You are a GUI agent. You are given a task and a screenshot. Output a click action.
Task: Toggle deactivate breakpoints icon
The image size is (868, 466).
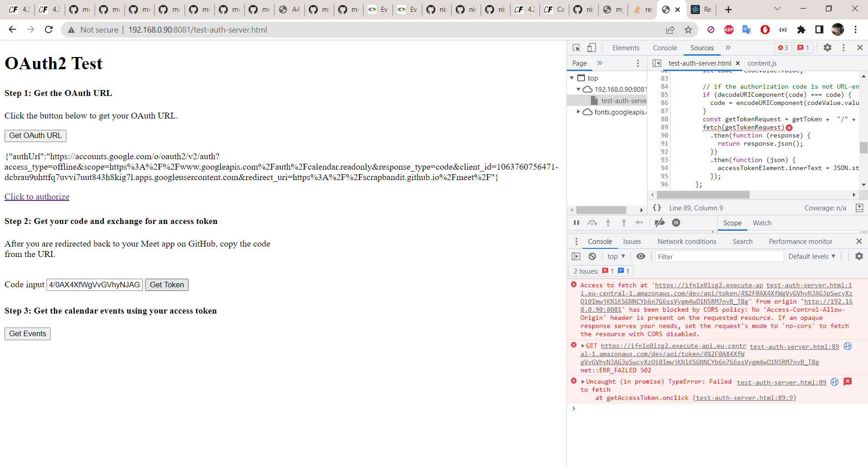point(660,223)
